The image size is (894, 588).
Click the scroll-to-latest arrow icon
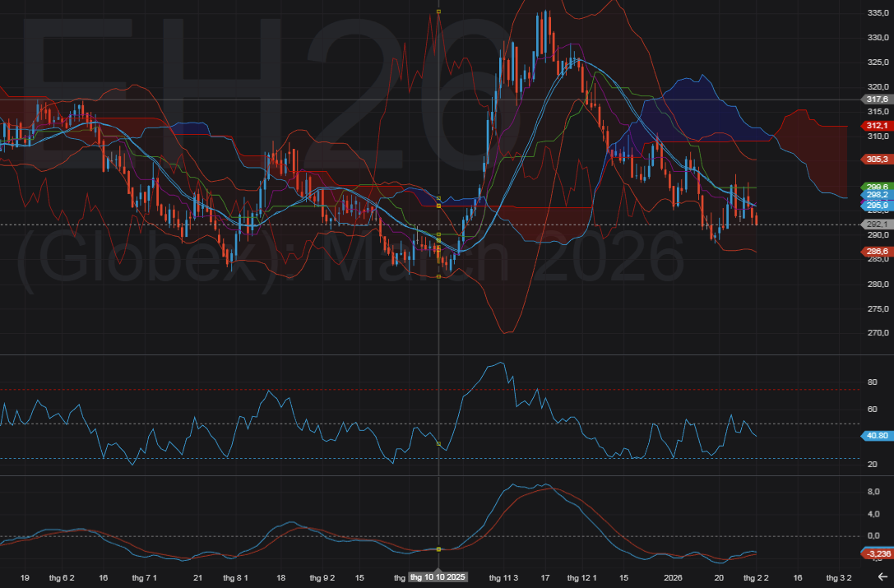point(882,577)
